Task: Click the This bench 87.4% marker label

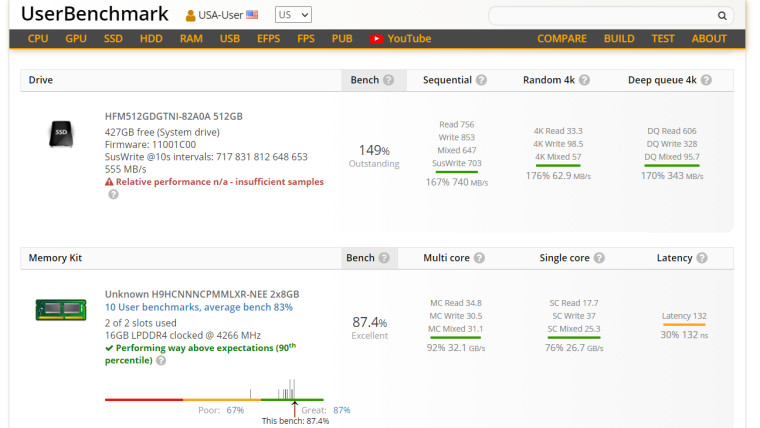Action: point(295,421)
